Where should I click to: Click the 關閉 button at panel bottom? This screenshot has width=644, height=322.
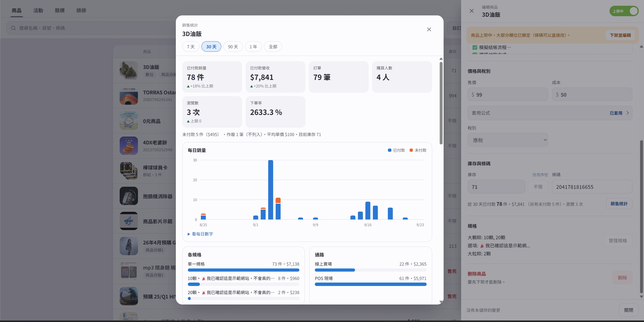628,310
